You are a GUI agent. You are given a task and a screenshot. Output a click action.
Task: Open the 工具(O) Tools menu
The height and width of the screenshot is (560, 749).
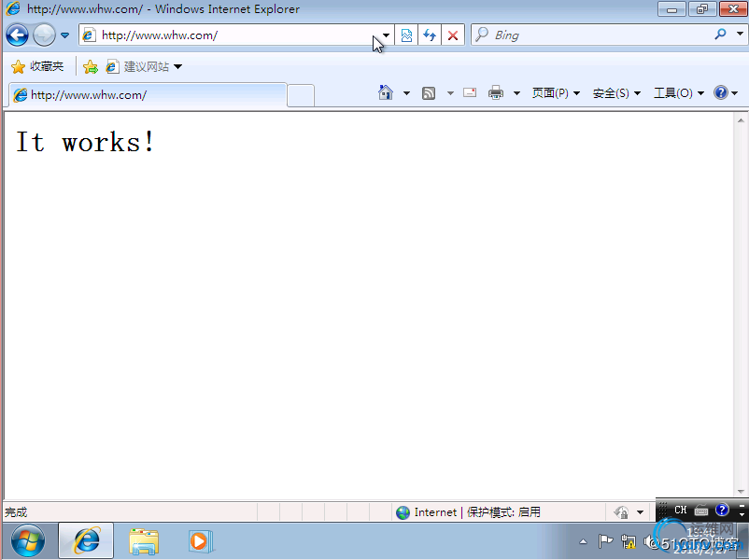coord(679,93)
